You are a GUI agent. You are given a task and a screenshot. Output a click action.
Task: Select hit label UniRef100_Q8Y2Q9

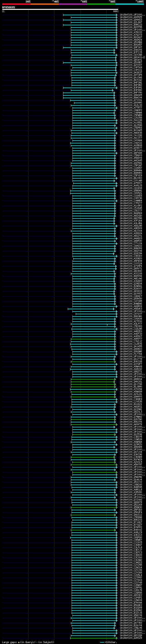(131, 636)
